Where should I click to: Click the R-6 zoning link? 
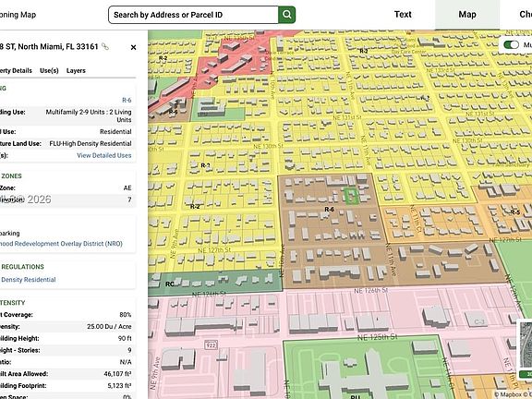[127, 100]
